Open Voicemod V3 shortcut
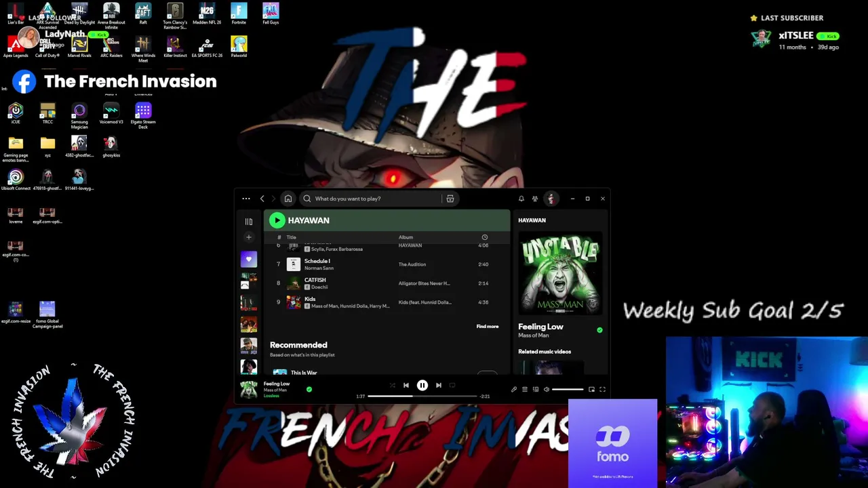Viewport: 868px width, 488px height. [x=111, y=113]
